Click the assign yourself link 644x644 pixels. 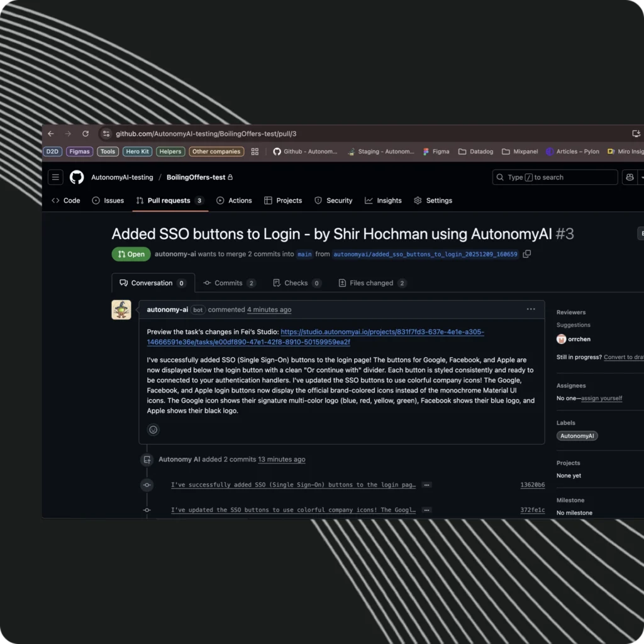coord(601,398)
